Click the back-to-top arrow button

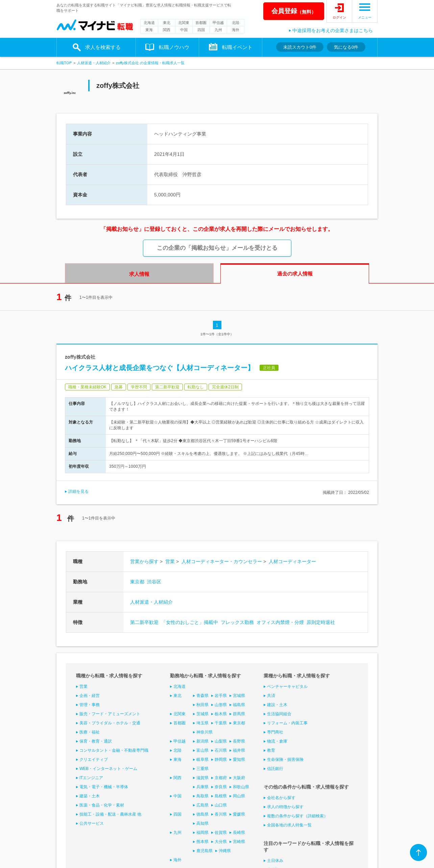coord(418,852)
